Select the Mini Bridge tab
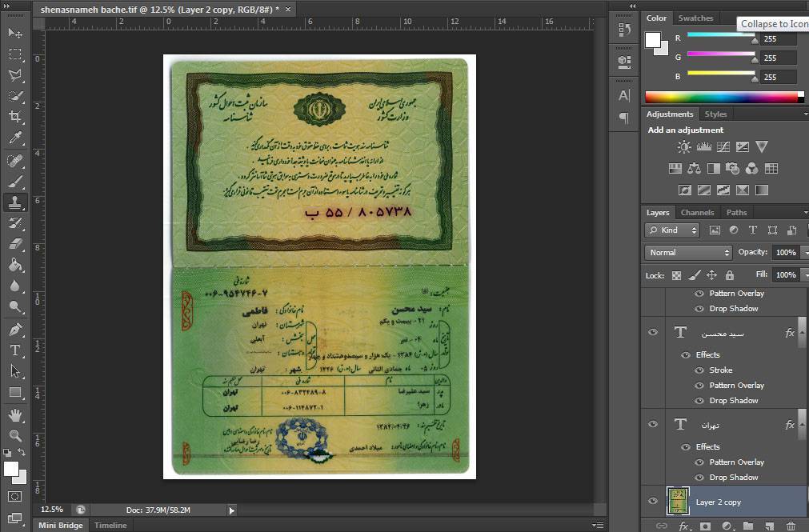Viewport: 809px width, 532px height. pos(60,526)
